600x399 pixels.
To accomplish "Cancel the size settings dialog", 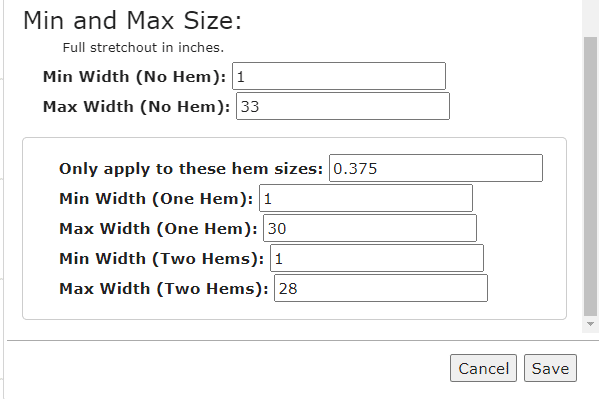I will (483, 368).
